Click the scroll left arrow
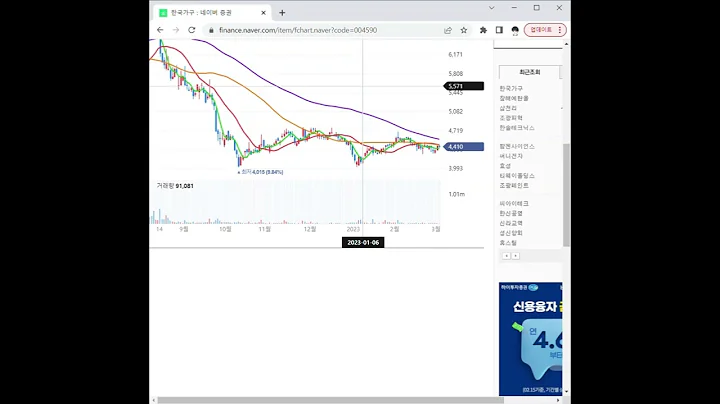 pos(153,400)
